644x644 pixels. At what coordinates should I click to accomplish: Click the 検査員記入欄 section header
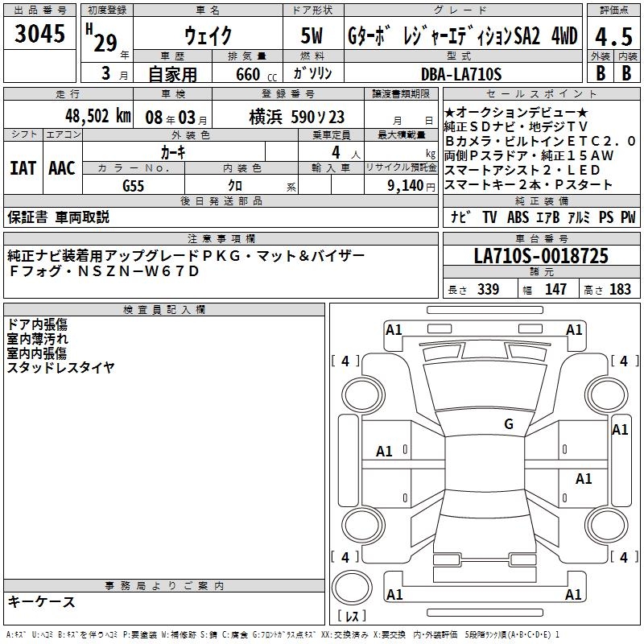(164, 310)
